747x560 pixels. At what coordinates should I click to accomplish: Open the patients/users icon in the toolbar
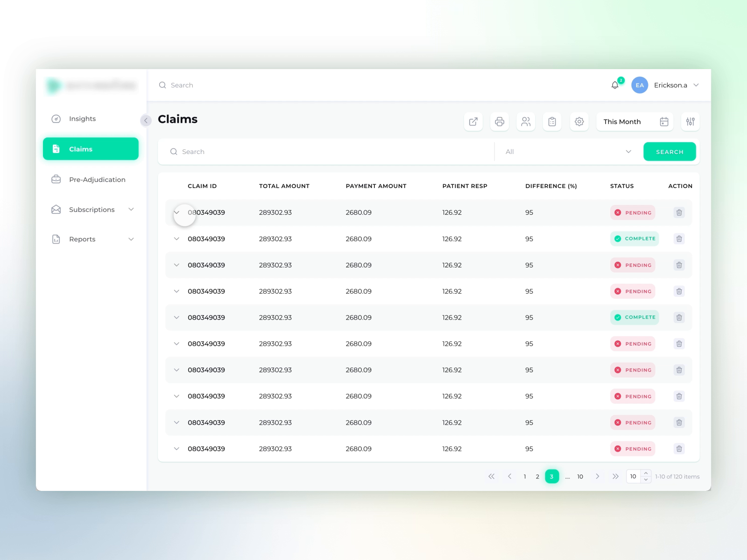tap(526, 121)
